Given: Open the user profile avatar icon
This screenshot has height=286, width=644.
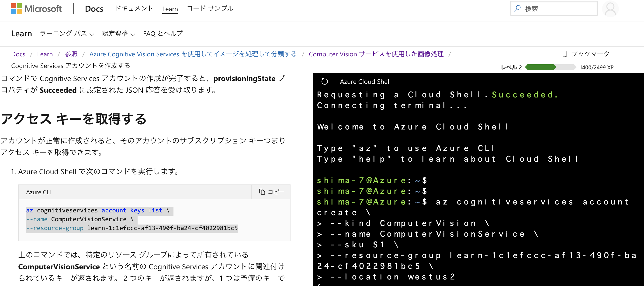Looking at the screenshot, I should (x=610, y=9).
